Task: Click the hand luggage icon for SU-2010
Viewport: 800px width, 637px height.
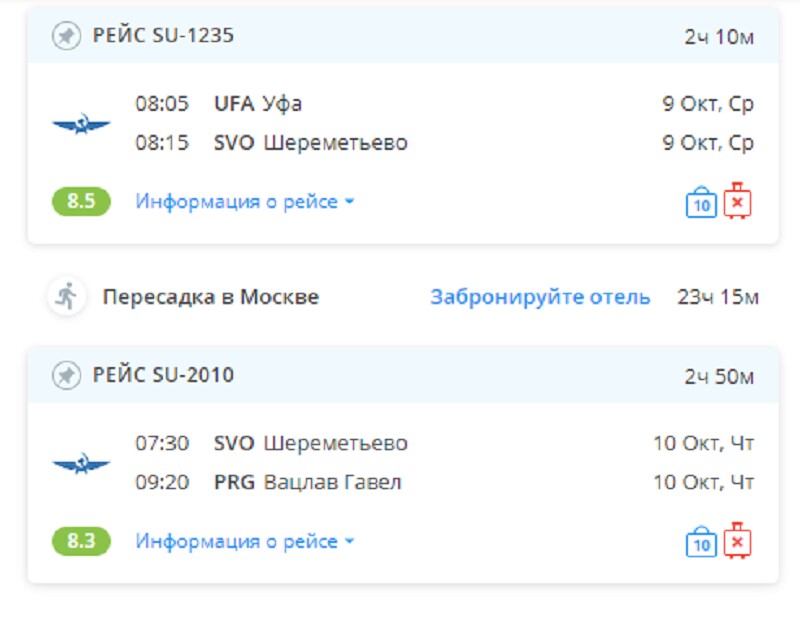Action: click(701, 542)
